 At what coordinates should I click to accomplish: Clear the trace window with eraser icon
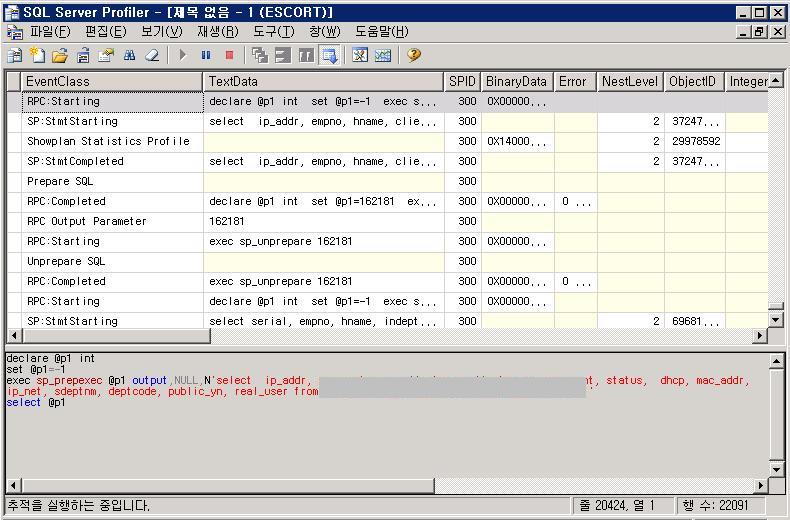pyautogui.click(x=152, y=55)
